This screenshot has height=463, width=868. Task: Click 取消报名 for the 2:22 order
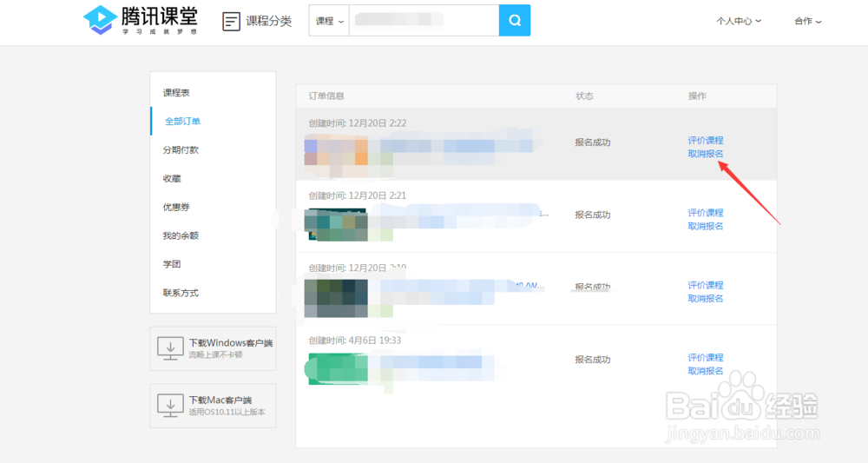tap(705, 154)
